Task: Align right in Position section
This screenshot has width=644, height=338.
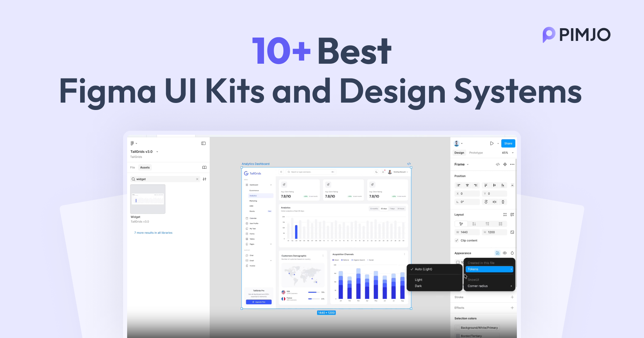Action: pyautogui.click(x=475, y=185)
